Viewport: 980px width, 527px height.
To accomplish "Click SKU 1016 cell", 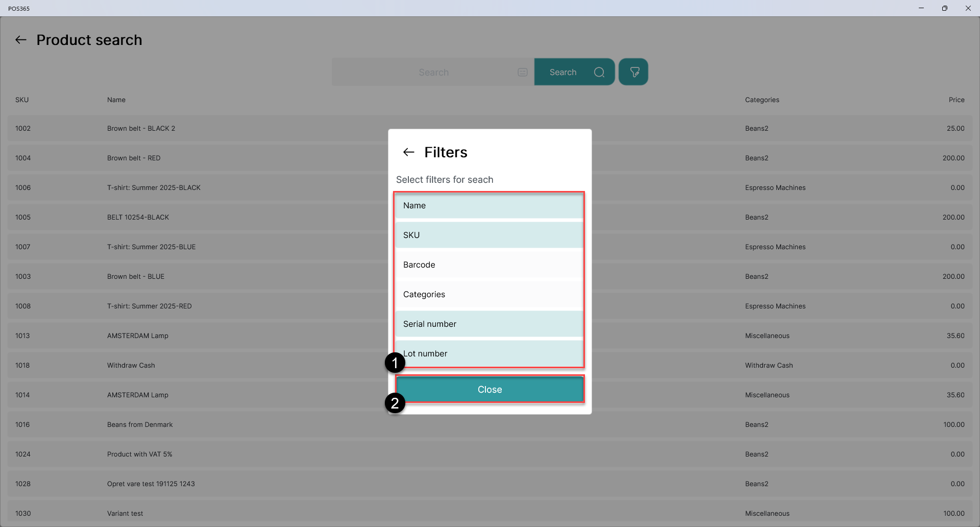I will (22, 424).
